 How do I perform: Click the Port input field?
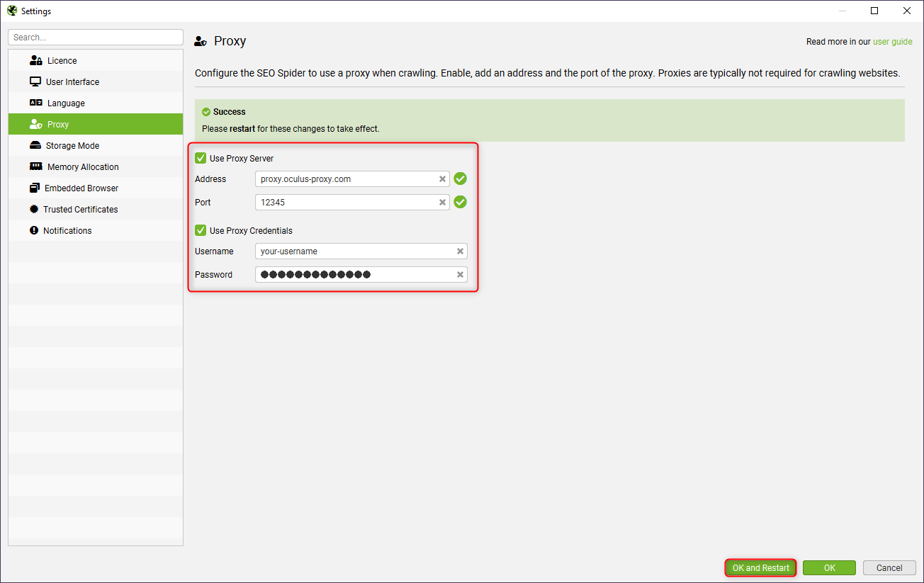pos(352,203)
